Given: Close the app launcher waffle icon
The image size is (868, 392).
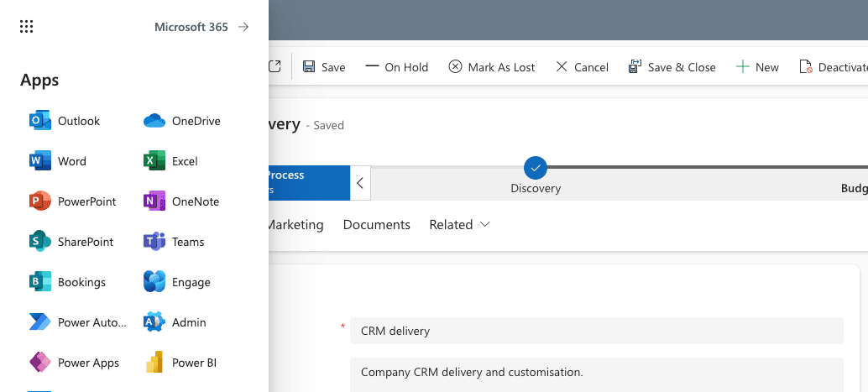Looking at the screenshot, I should pos(27,27).
